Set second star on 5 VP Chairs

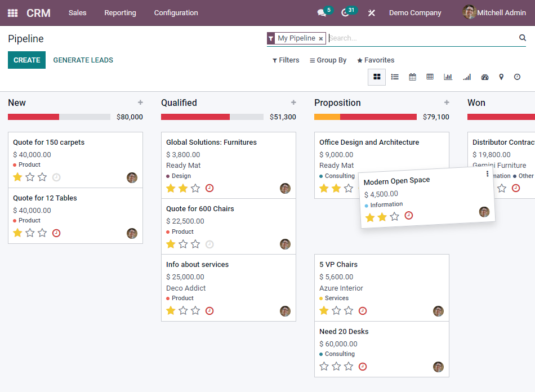[336, 311]
